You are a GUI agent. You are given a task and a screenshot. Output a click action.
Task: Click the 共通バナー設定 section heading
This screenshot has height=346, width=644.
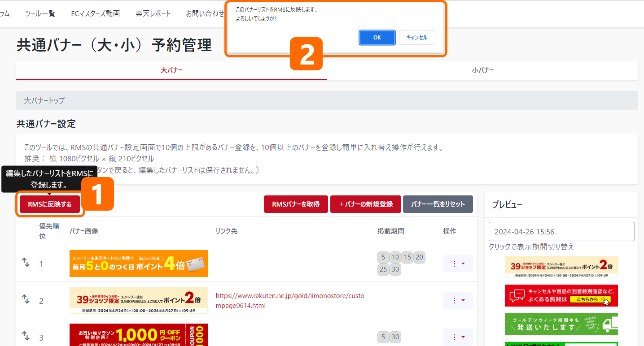point(46,123)
